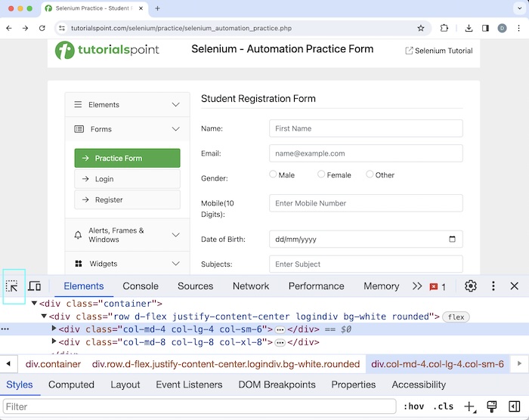The height and width of the screenshot is (420, 529).
Task: Toggle the device toolbar icon
Action: [x=34, y=286]
